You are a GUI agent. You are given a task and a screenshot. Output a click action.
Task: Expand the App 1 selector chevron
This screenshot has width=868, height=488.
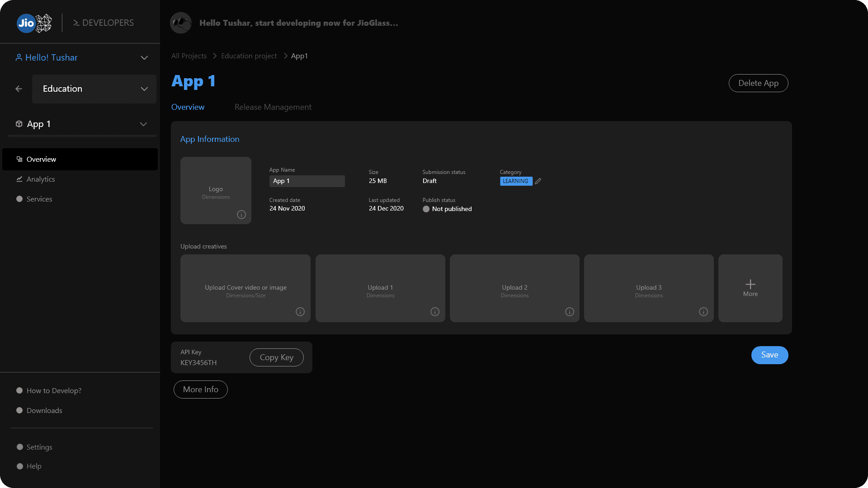pos(143,124)
